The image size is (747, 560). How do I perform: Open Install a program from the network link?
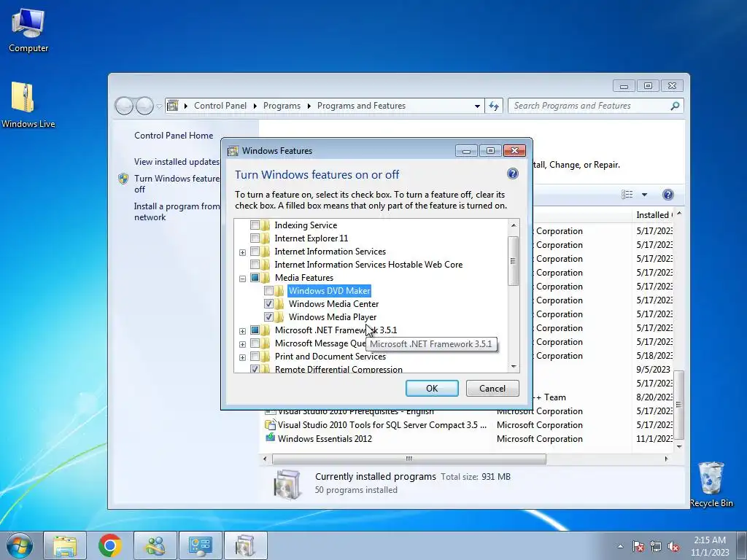pos(177,211)
